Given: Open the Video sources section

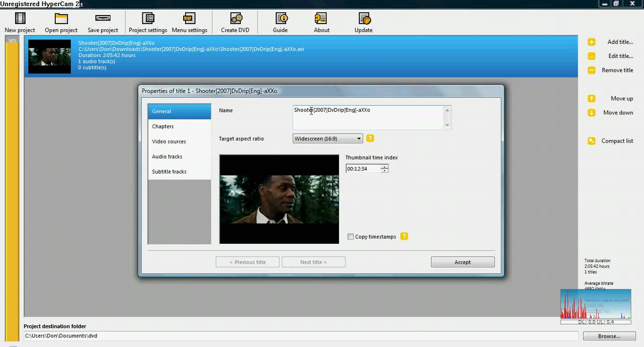Looking at the screenshot, I should (179, 141).
